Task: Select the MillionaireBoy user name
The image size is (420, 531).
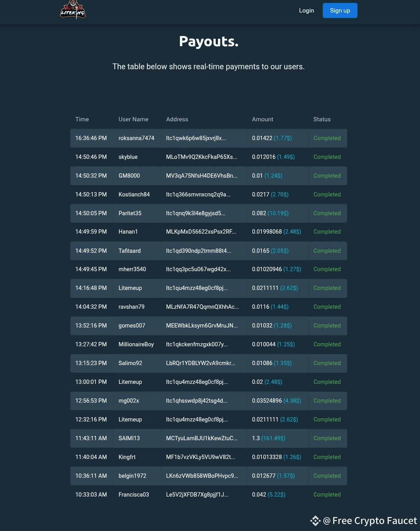Action: coord(136,344)
